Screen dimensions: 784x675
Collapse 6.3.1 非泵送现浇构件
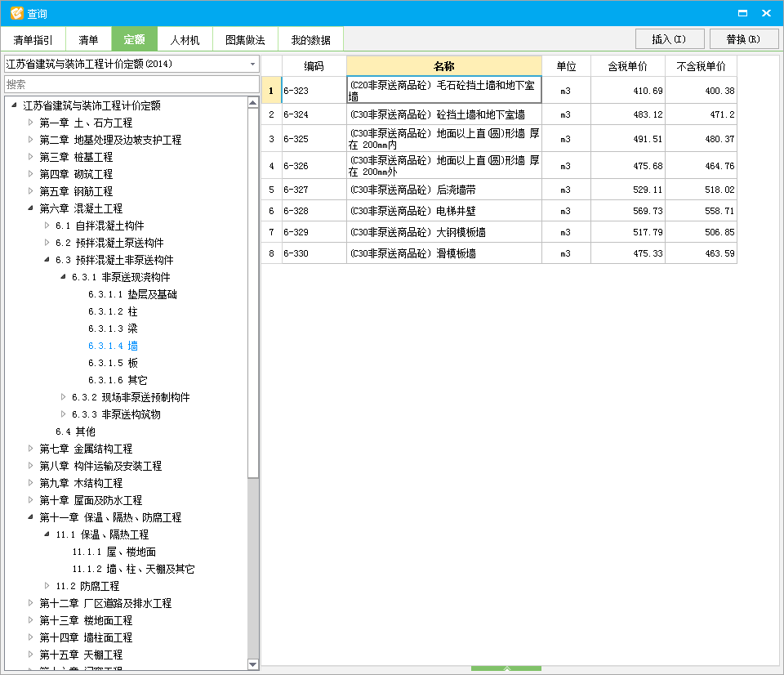coord(63,276)
